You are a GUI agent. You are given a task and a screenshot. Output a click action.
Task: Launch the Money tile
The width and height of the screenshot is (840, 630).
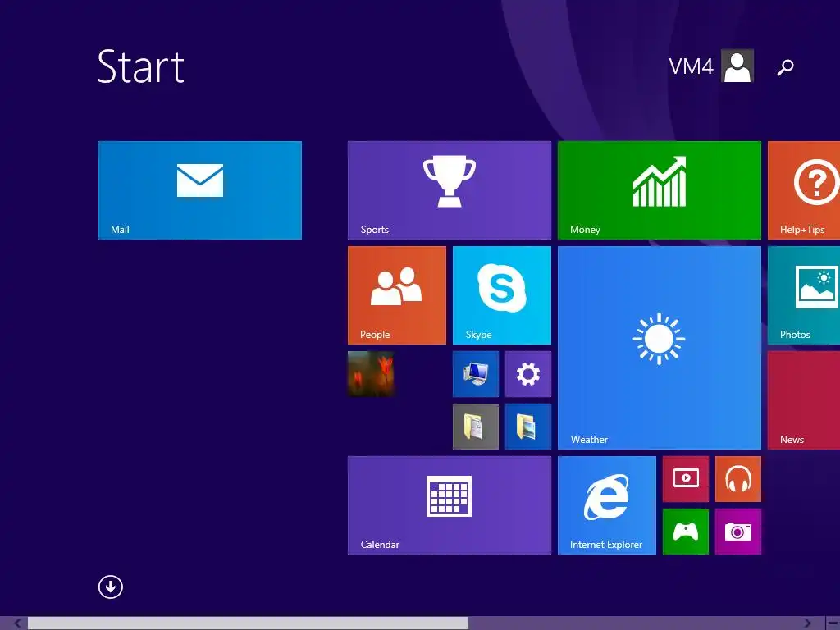click(659, 190)
